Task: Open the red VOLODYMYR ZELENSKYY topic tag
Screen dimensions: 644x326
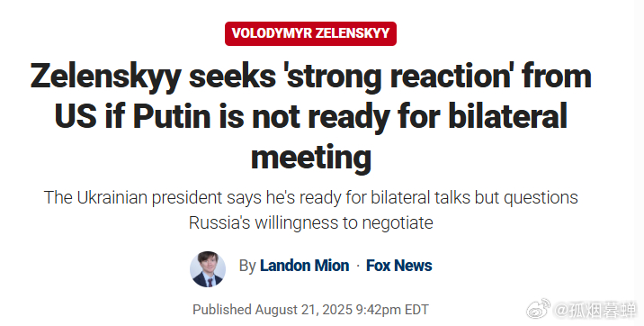Action: point(310,33)
